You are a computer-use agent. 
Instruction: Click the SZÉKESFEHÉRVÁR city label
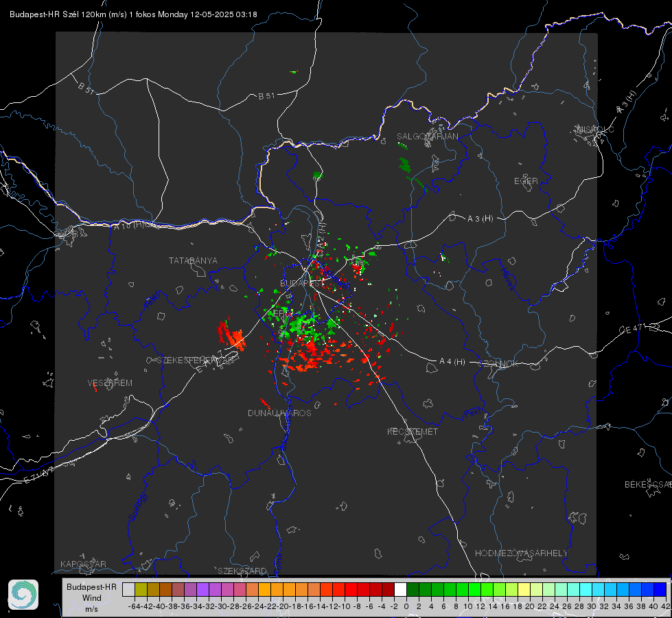tap(195, 360)
